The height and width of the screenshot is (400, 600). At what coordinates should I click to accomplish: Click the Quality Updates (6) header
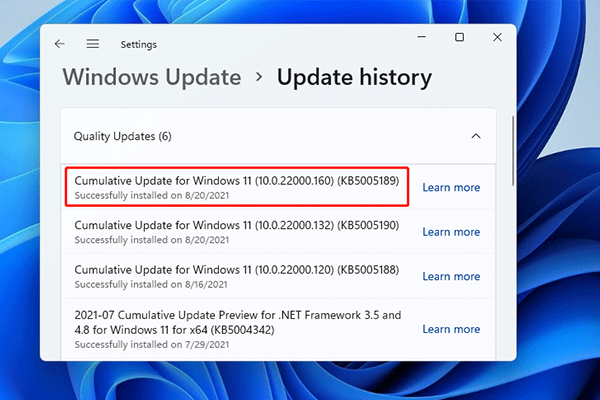click(279, 136)
